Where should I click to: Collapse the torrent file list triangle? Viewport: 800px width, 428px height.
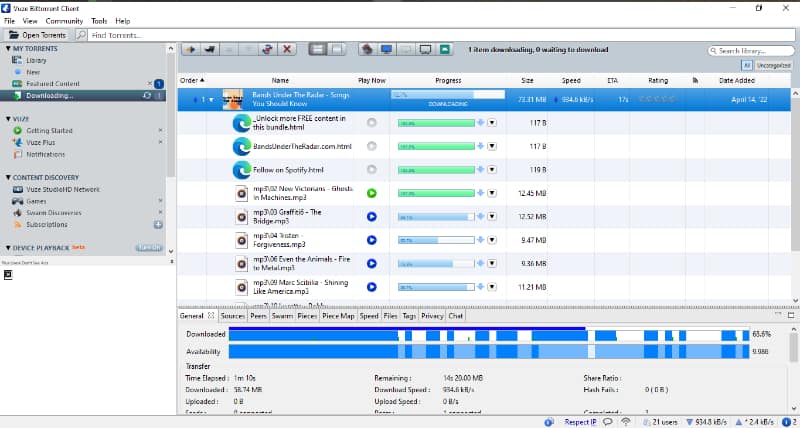click(212, 99)
